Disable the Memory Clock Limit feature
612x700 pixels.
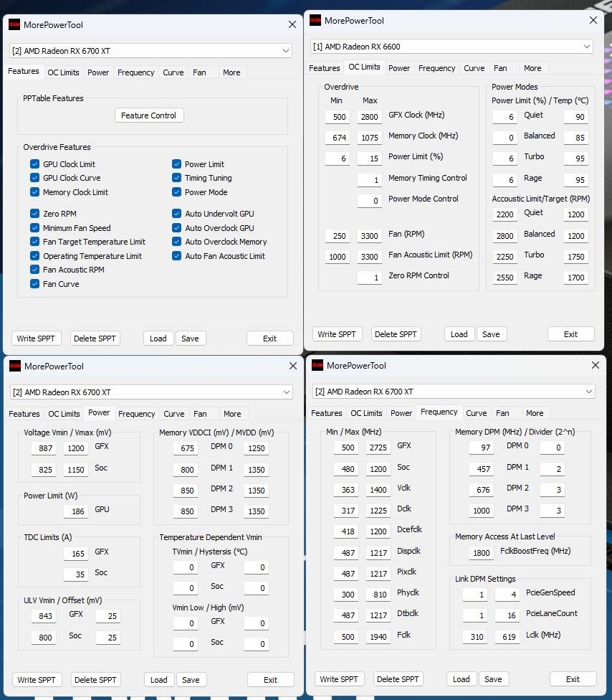click(x=35, y=192)
